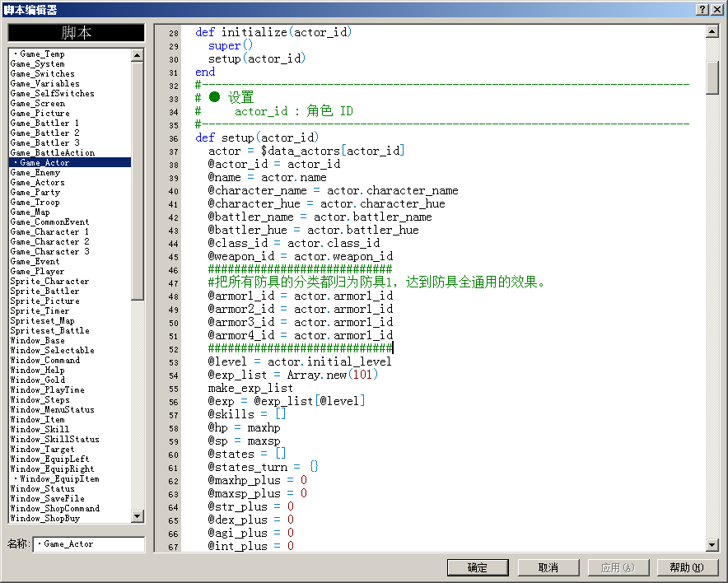
Task: Click the line "@exp_list = Array.new(101)"
Action: (x=293, y=375)
